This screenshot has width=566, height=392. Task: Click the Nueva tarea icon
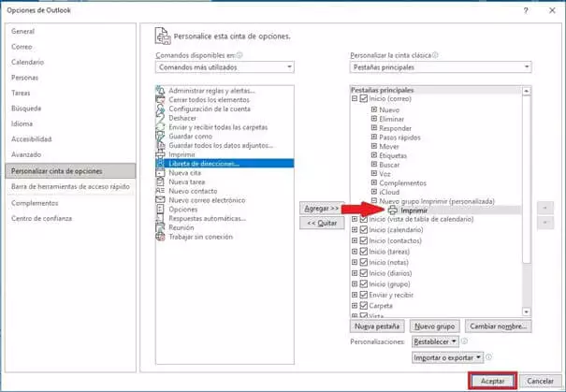160,181
